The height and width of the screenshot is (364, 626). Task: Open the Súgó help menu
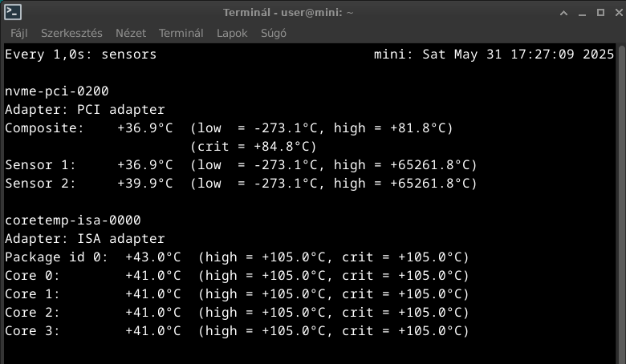274,33
